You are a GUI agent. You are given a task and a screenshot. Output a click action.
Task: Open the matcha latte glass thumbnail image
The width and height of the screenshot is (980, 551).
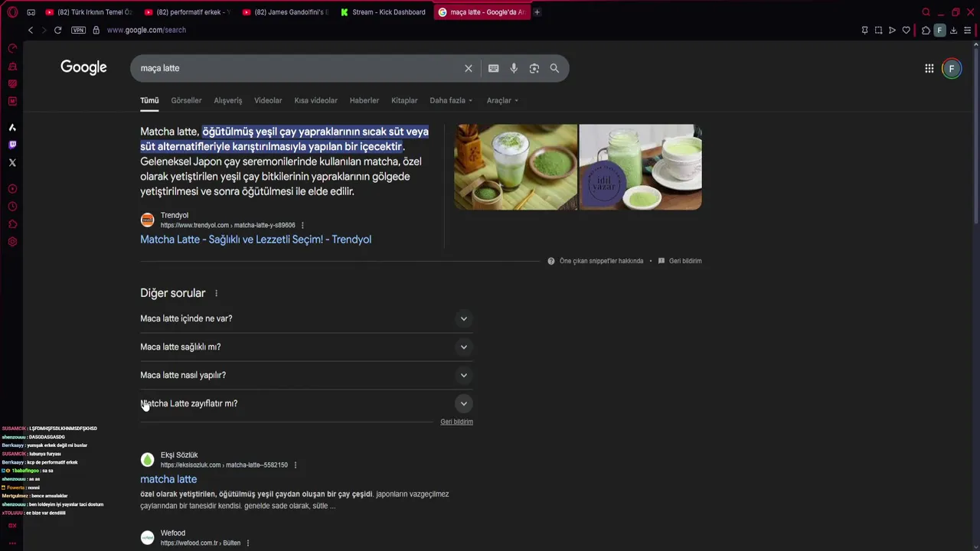coord(516,167)
